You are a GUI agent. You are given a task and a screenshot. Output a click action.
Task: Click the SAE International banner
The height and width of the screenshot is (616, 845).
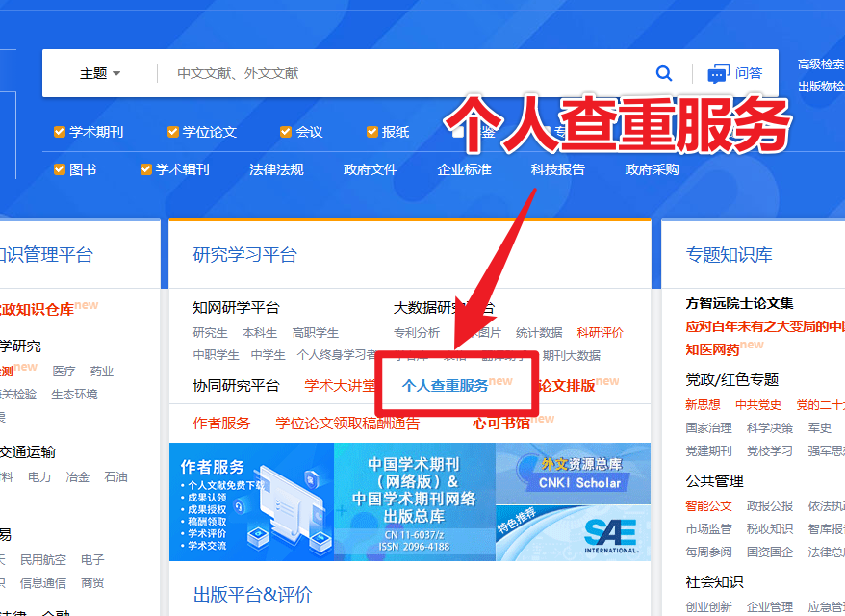(x=573, y=533)
